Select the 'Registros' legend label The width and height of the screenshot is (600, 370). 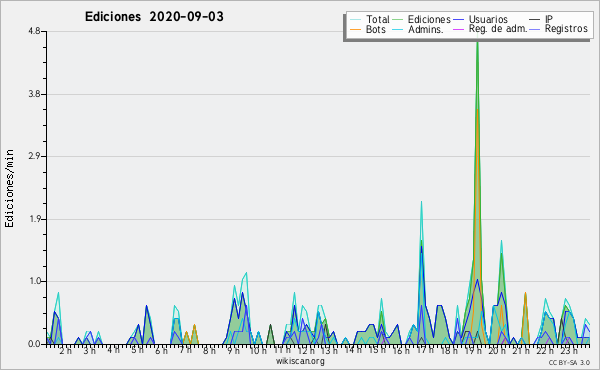[x=566, y=29]
